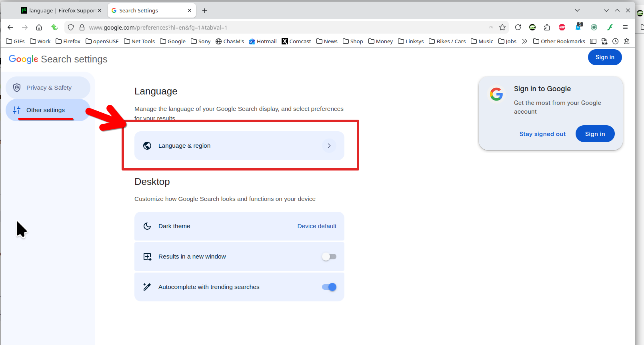Show site security info via padlock icon
The width and height of the screenshot is (644, 345).
coord(82,27)
